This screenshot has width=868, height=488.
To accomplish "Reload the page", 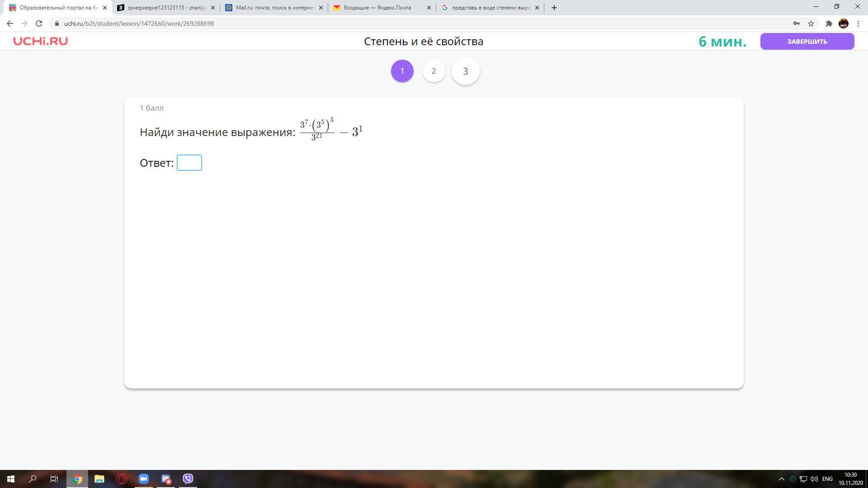I will pos(39,23).
